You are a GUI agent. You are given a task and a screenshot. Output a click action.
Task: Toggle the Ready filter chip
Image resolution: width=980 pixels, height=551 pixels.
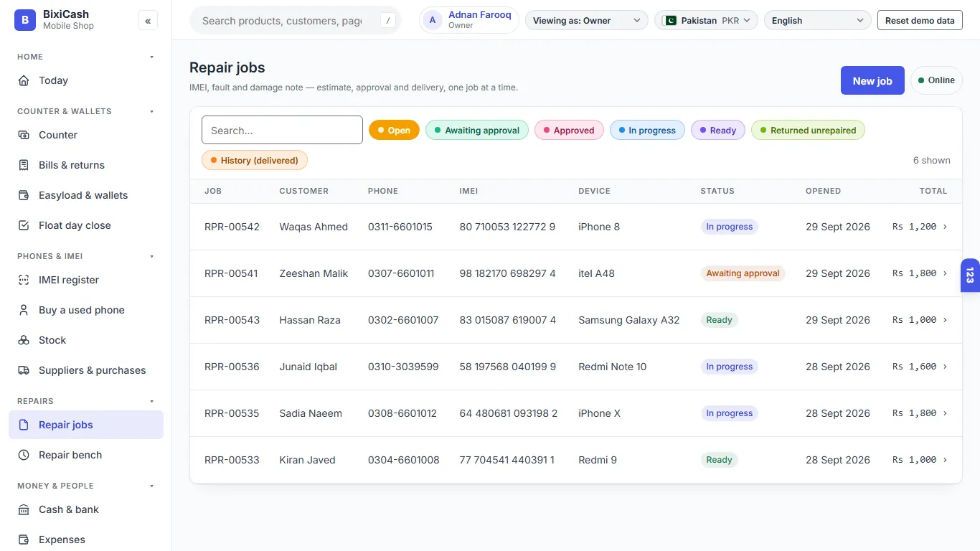click(x=718, y=130)
